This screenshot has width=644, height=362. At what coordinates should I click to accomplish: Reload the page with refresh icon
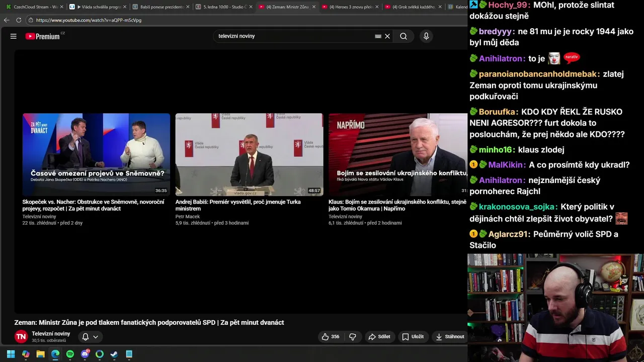19,20
